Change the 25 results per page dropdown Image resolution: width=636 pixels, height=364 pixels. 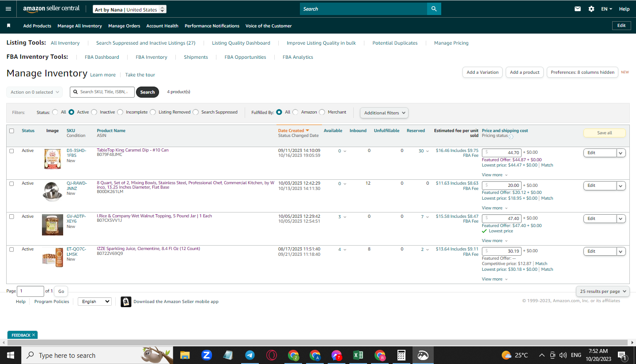[603, 292]
